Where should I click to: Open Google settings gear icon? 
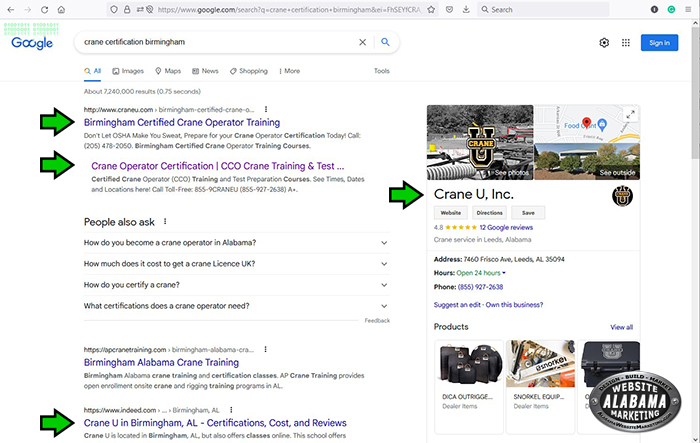pos(604,43)
